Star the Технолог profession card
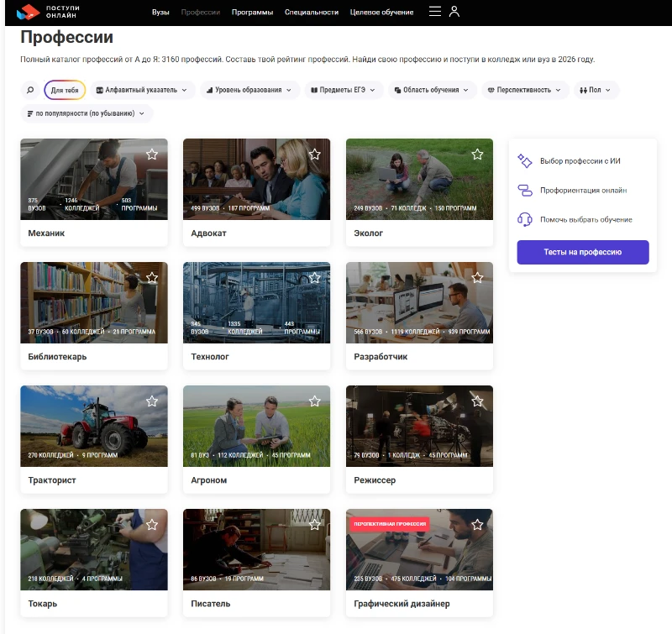This screenshot has height=634, width=672. [x=314, y=278]
